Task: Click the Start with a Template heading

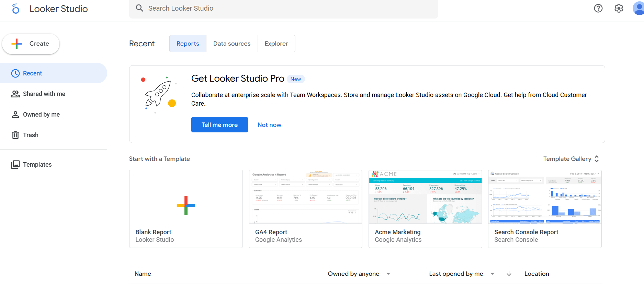Action: coord(159,159)
